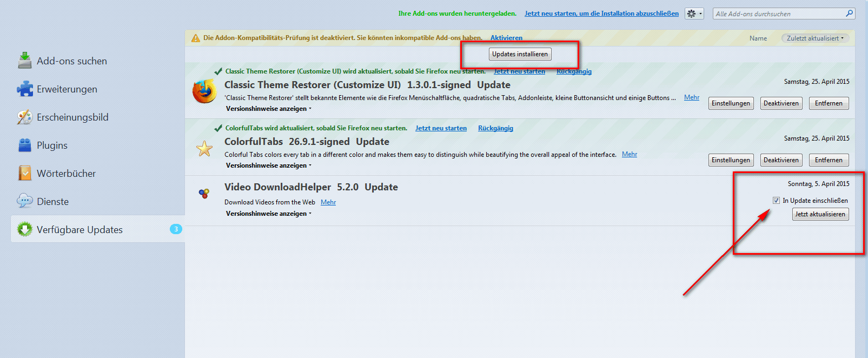This screenshot has width=868, height=358.
Task: Click the Updates installieren button
Action: tap(520, 54)
